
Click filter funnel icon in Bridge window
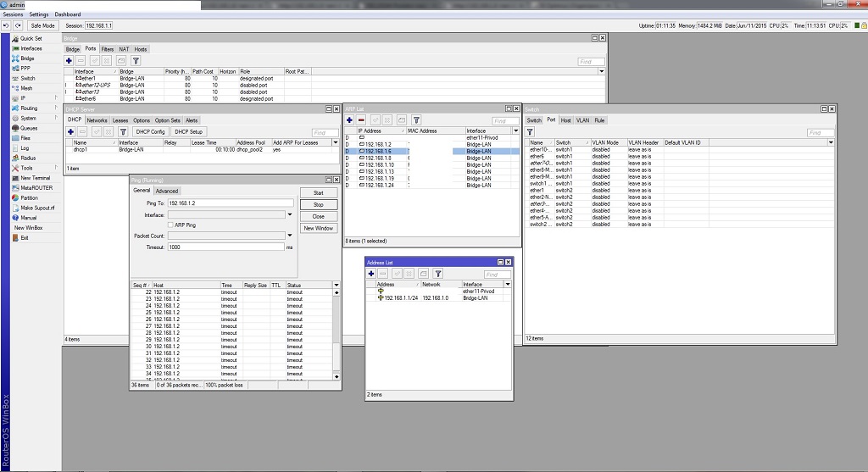(136, 61)
